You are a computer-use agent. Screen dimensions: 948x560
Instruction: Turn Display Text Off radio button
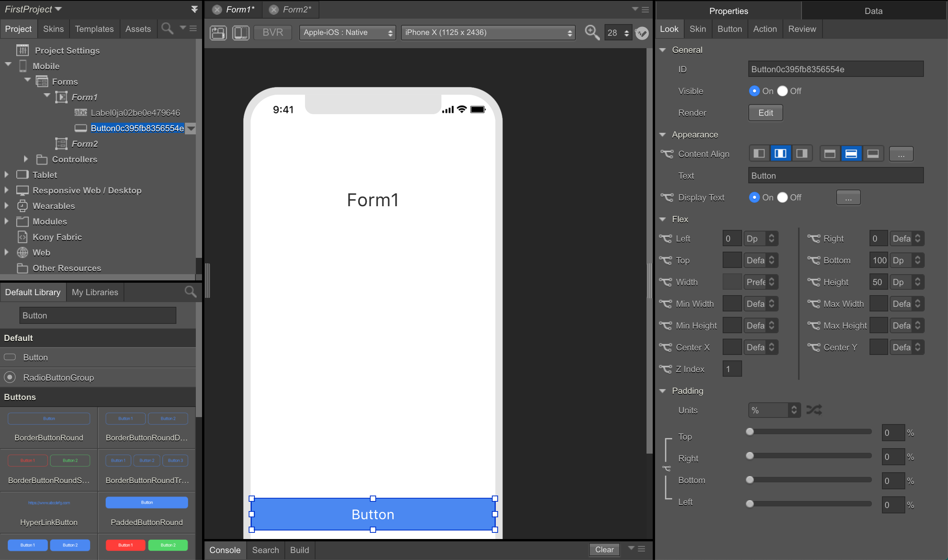pyautogui.click(x=782, y=197)
